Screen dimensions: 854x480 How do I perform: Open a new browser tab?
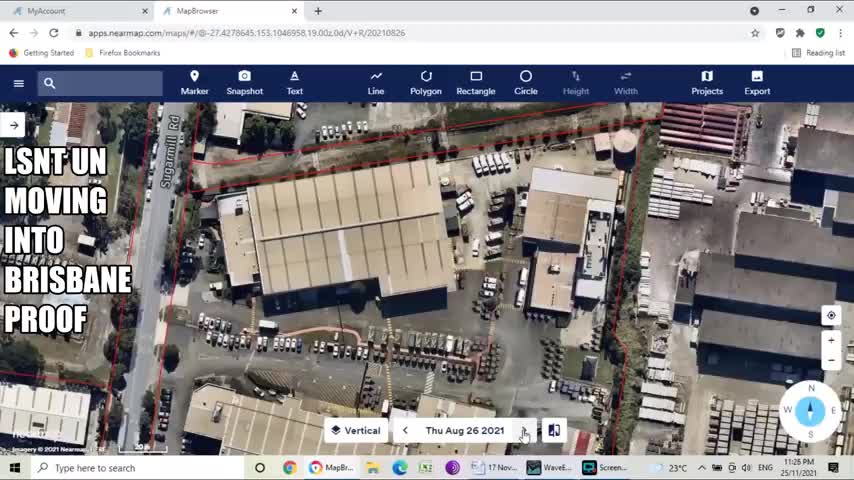pos(318,11)
